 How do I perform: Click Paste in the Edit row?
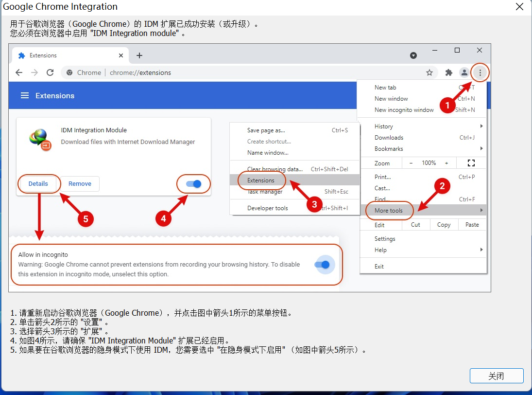click(472, 225)
